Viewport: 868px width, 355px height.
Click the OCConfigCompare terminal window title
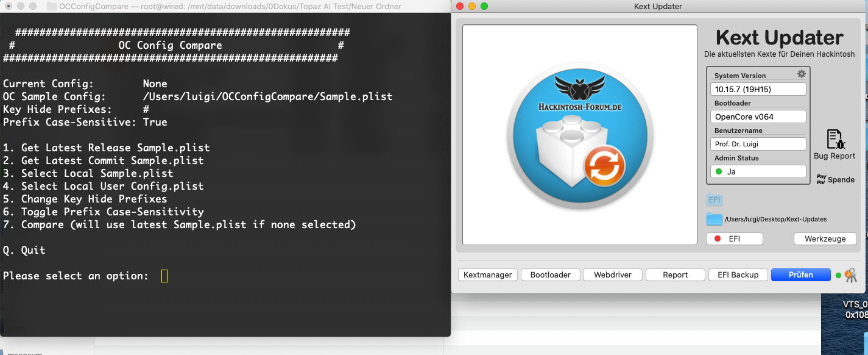(x=230, y=6)
